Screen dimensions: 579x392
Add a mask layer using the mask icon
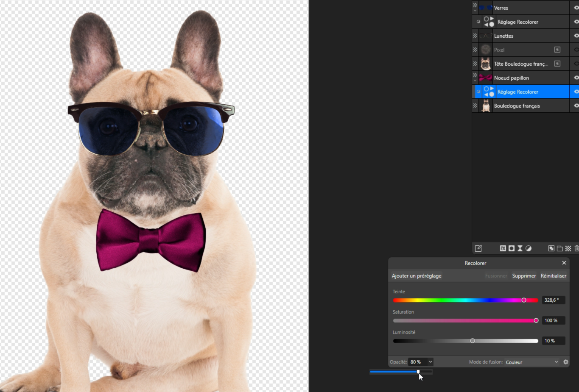pyautogui.click(x=512, y=248)
